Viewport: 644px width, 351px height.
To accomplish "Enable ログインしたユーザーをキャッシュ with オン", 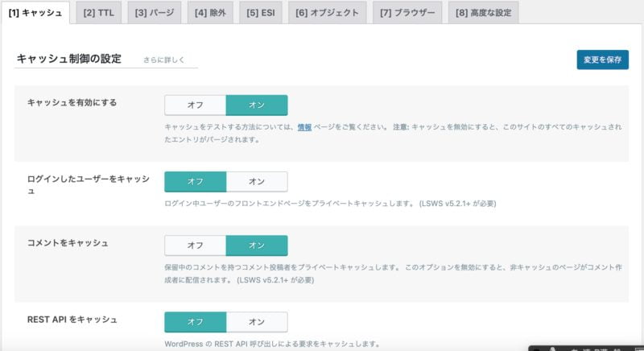I will 256,181.
